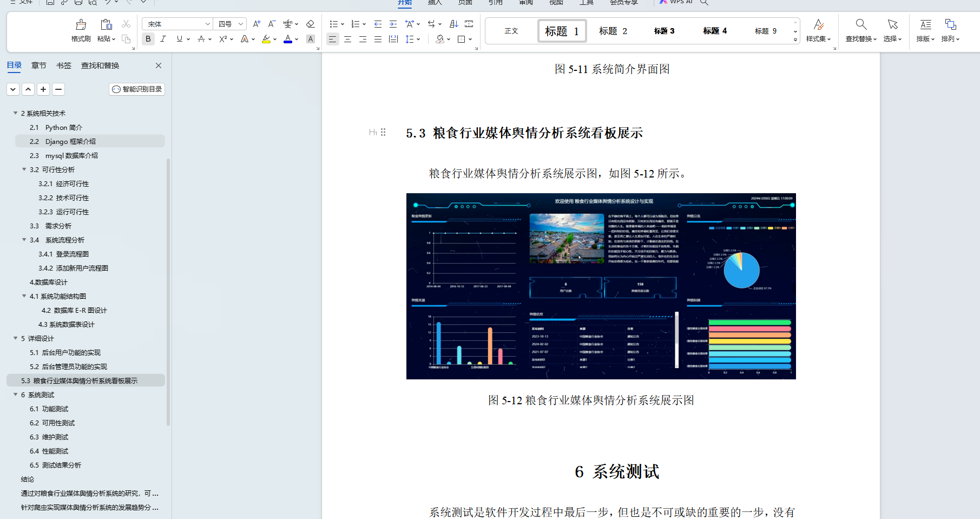
Task: Apply the 标题 2 style
Action: [613, 31]
